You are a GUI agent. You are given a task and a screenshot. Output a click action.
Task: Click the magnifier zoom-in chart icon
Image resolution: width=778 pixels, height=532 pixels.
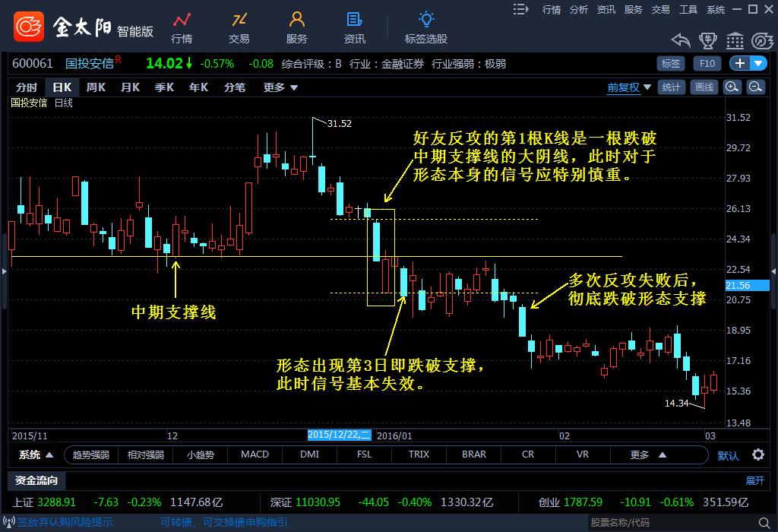tap(730, 87)
